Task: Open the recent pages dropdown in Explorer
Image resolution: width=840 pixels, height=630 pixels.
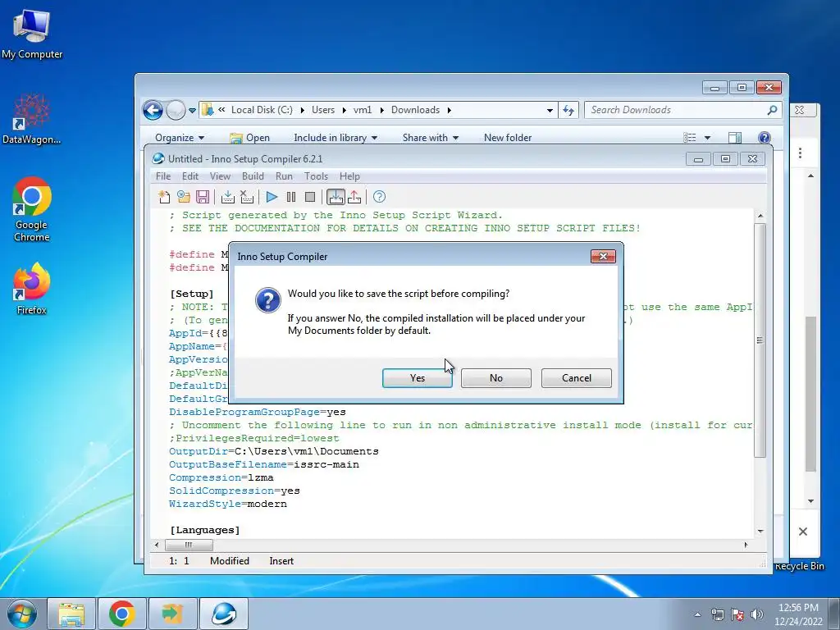Action: point(192,111)
